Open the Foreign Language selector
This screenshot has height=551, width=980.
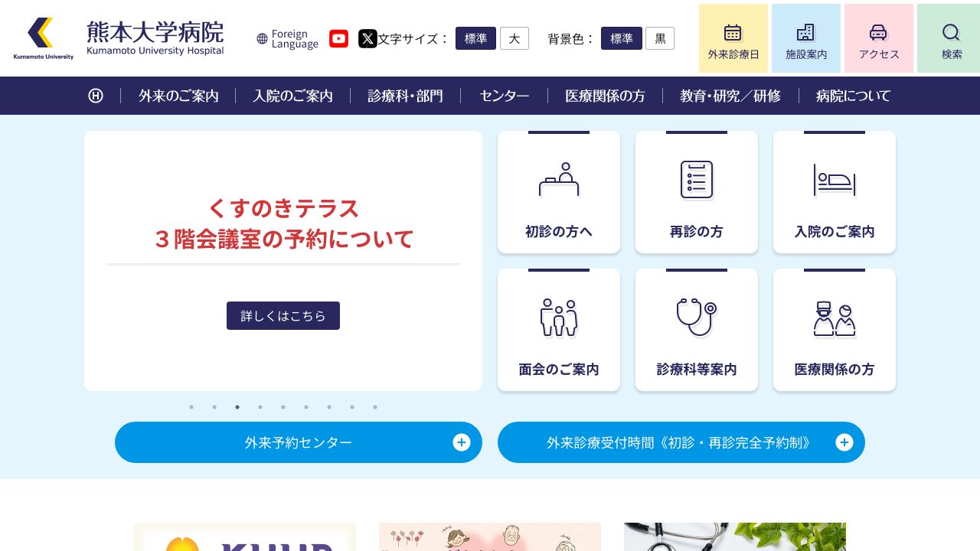coord(286,38)
